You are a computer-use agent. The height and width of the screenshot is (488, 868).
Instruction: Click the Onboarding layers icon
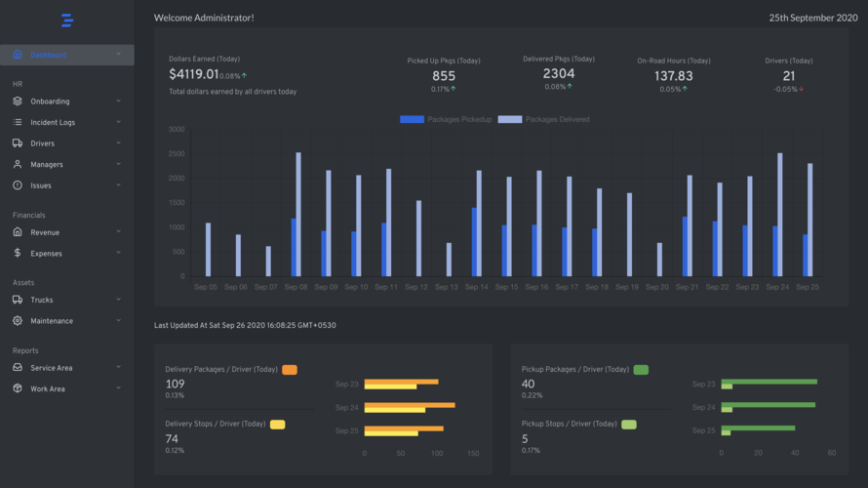[18, 102]
